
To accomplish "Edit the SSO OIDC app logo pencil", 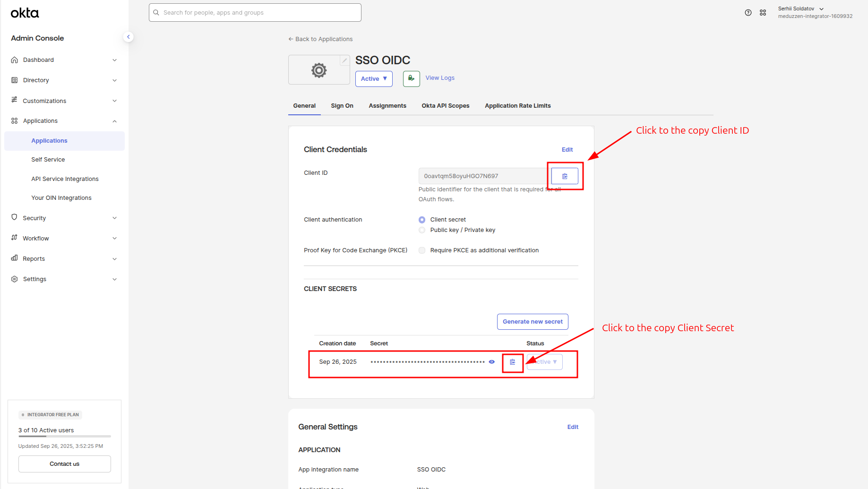I will 344,60.
